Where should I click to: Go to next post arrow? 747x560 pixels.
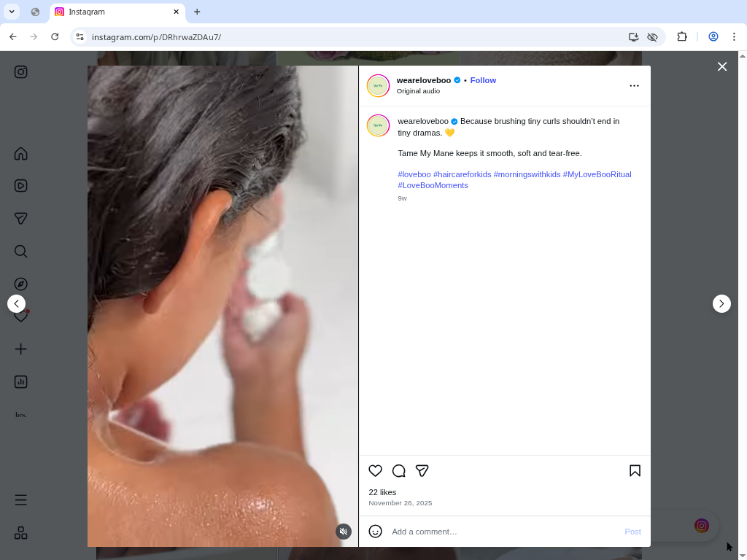click(721, 303)
